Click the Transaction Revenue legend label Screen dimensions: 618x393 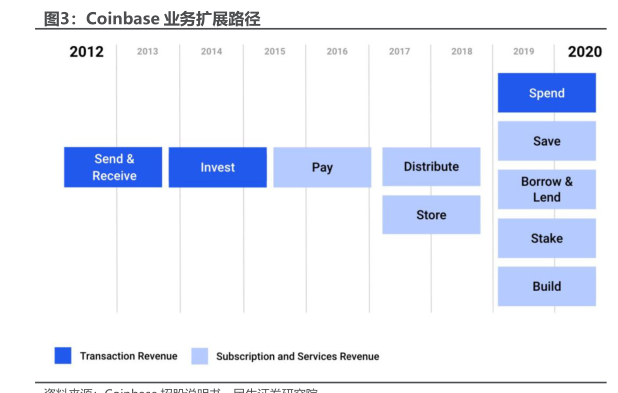click(x=128, y=356)
